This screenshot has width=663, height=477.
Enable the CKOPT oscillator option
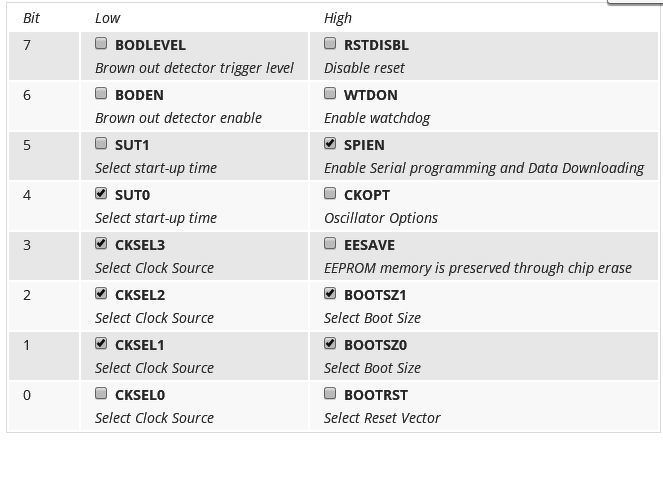pyautogui.click(x=330, y=194)
